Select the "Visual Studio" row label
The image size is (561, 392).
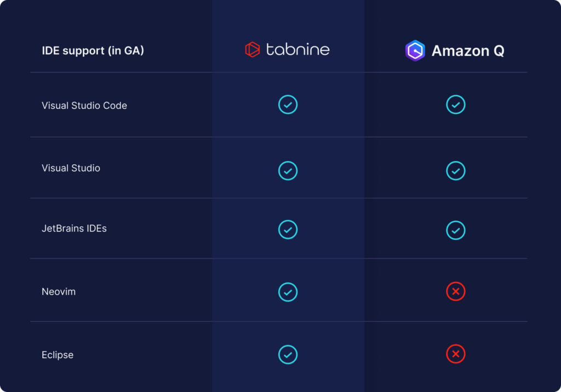71,168
